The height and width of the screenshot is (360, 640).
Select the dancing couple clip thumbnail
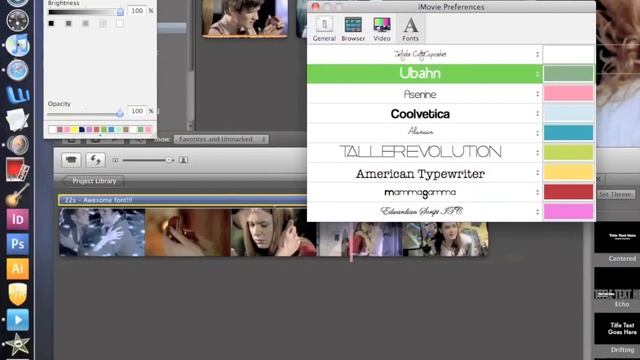102,232
